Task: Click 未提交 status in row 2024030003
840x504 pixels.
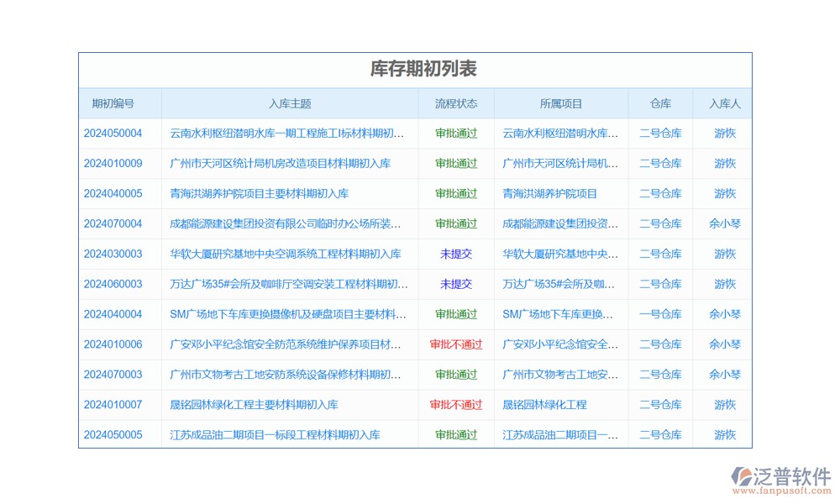Action: point(456,254)
